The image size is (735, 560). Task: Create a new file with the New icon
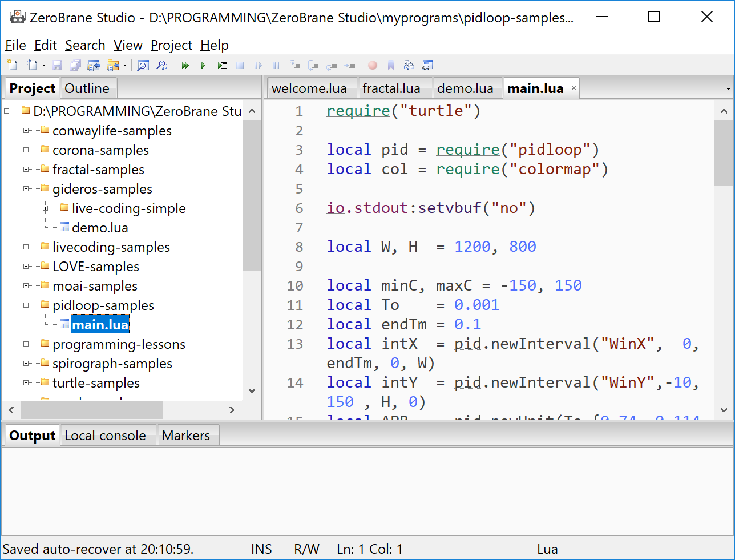13,65
